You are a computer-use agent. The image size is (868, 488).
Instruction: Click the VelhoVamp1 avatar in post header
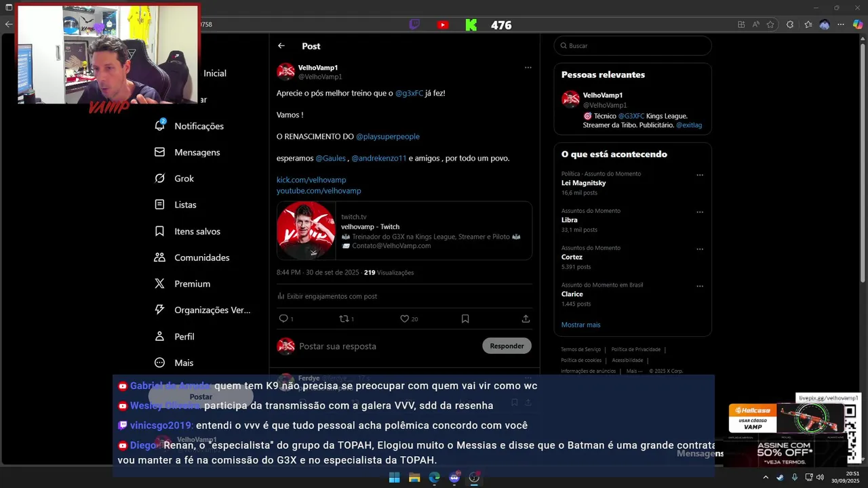[x=286, y=72]
